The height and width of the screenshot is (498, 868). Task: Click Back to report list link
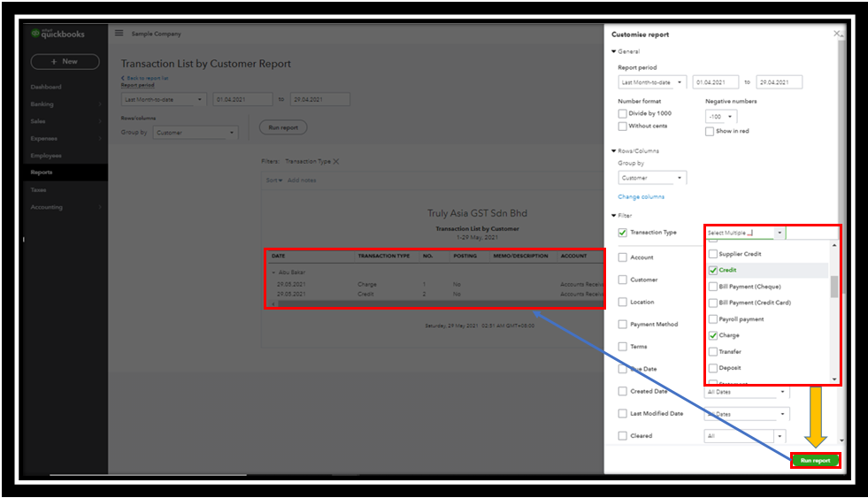145,78
